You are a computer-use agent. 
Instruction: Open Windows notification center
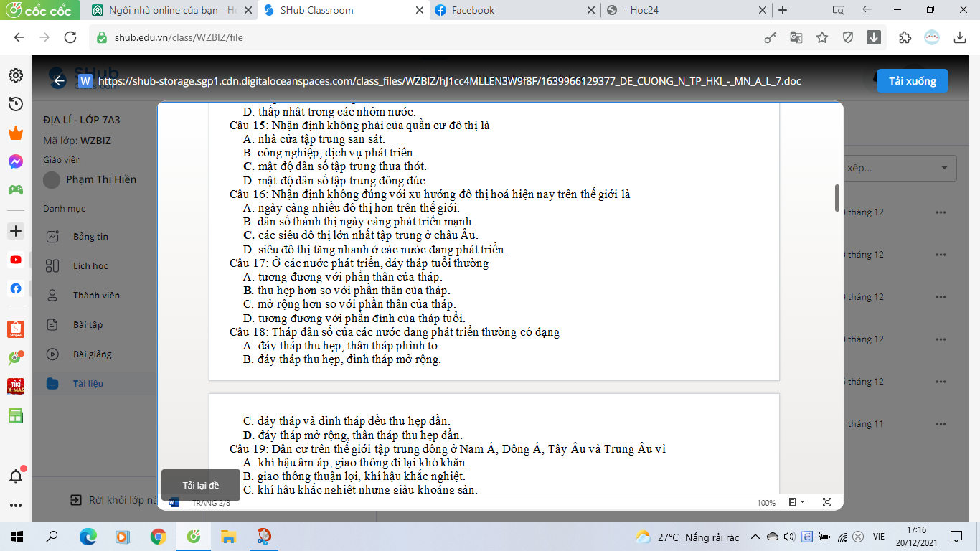pos(956,536)
